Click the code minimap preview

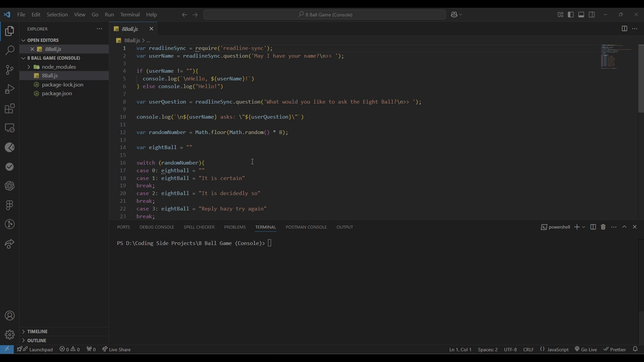617,56
